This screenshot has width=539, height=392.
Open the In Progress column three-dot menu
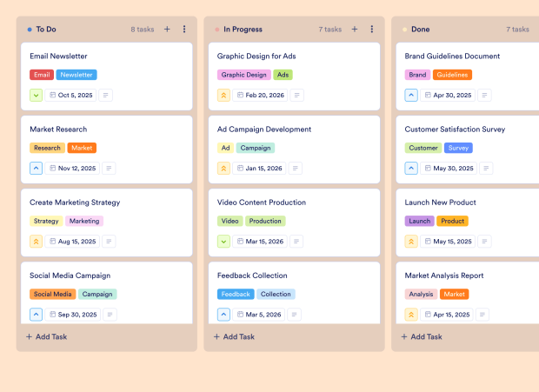point(372,30)
